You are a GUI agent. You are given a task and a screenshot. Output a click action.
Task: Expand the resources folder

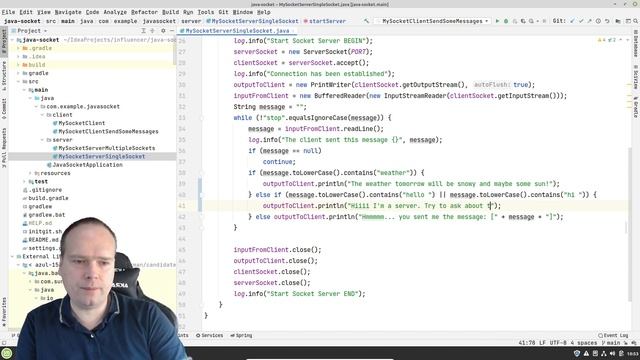[x=30, y=173]
